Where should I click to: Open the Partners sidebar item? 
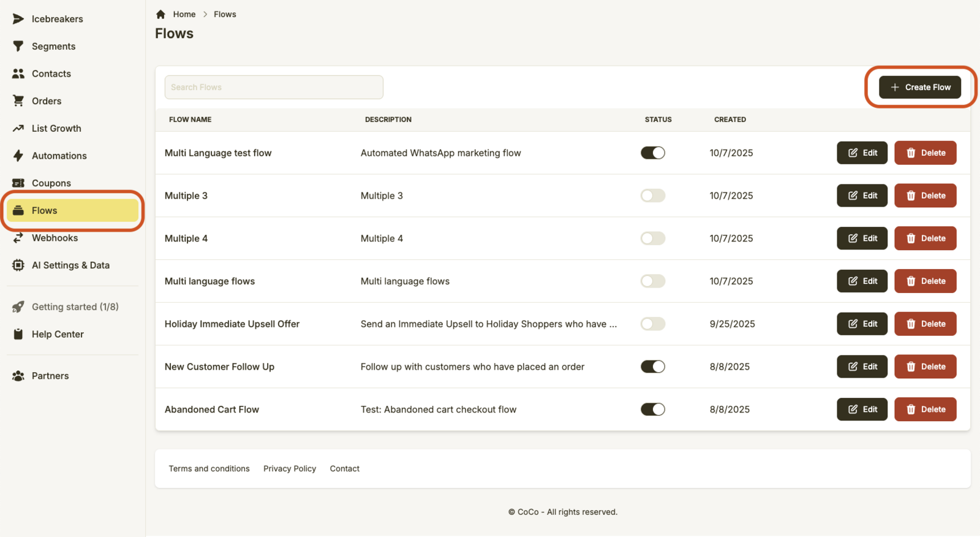pyautogui.click(x=50, y=376)
